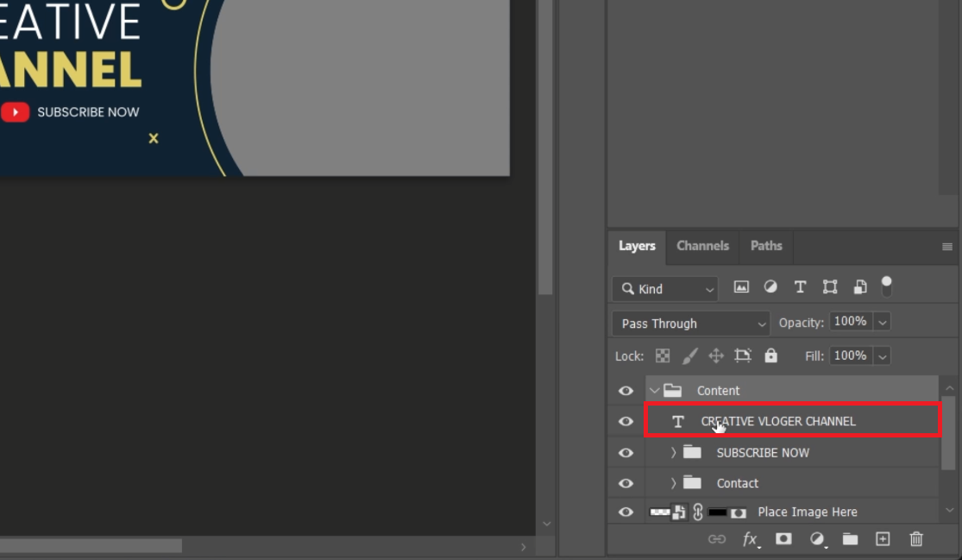This screenshot has height=560, width=962.
Task: Create new fill or adjustment layer
Action: click(x=817, y=539)
